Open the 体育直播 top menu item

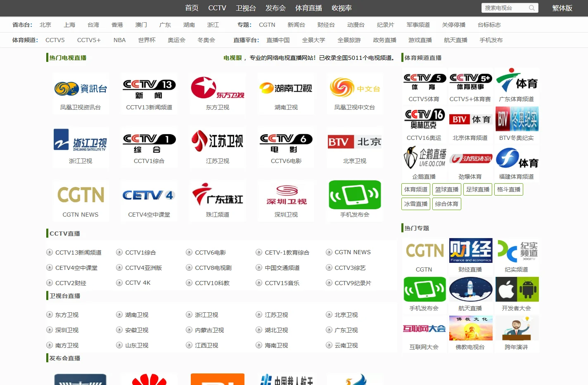point(308,8)
